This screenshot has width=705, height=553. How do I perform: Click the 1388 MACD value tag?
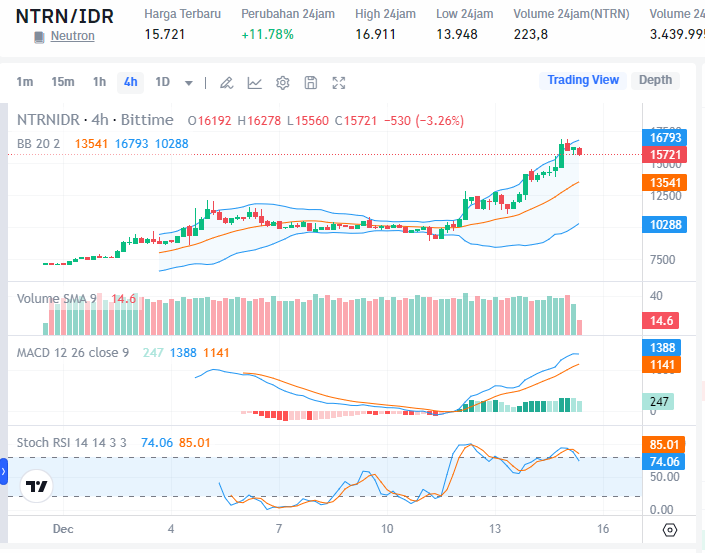click(661, 348)
